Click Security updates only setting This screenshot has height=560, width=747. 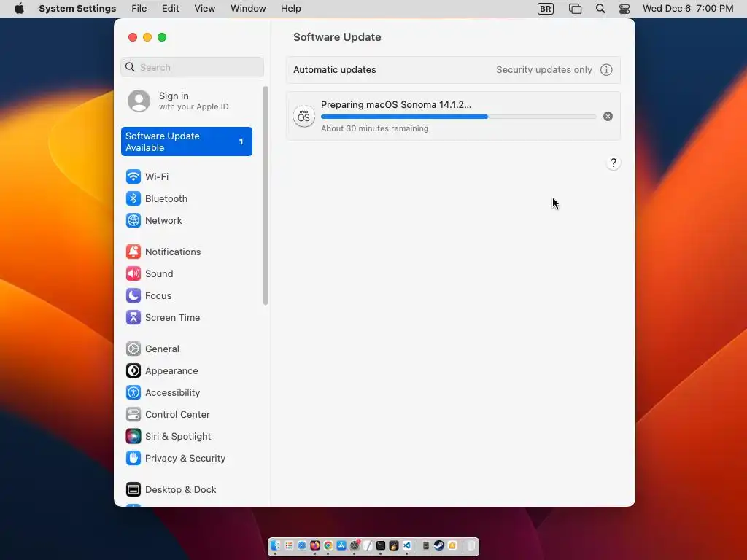click(x=544, y=70)
